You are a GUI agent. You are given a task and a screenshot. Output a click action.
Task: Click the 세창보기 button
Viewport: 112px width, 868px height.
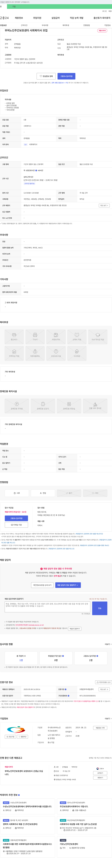pyautogui.click(x=100, y=778)
